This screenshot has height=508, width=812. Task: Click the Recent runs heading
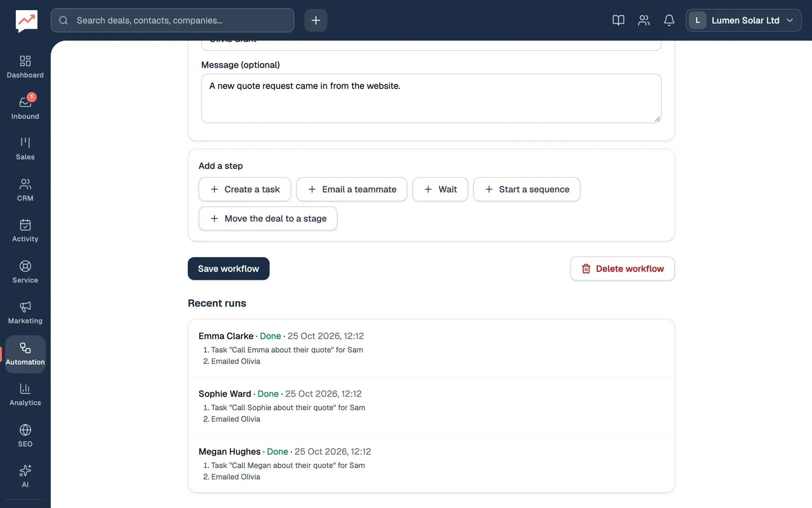coord(217,303)
